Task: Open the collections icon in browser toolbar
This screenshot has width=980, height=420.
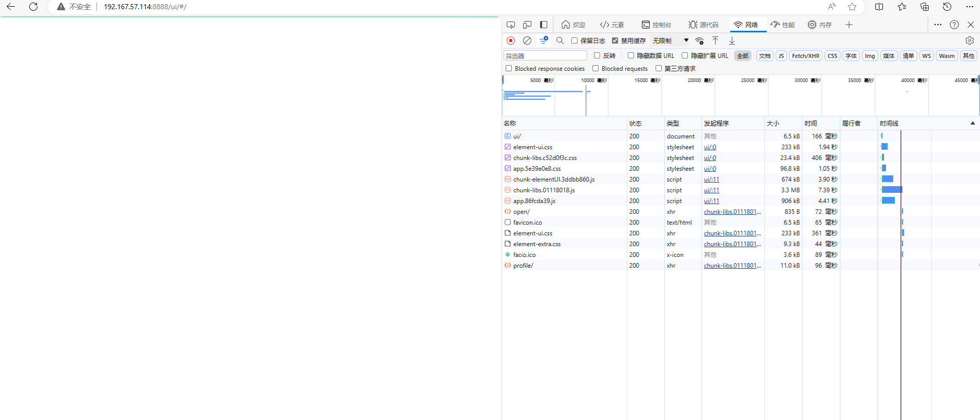Action: pos(925,7)
